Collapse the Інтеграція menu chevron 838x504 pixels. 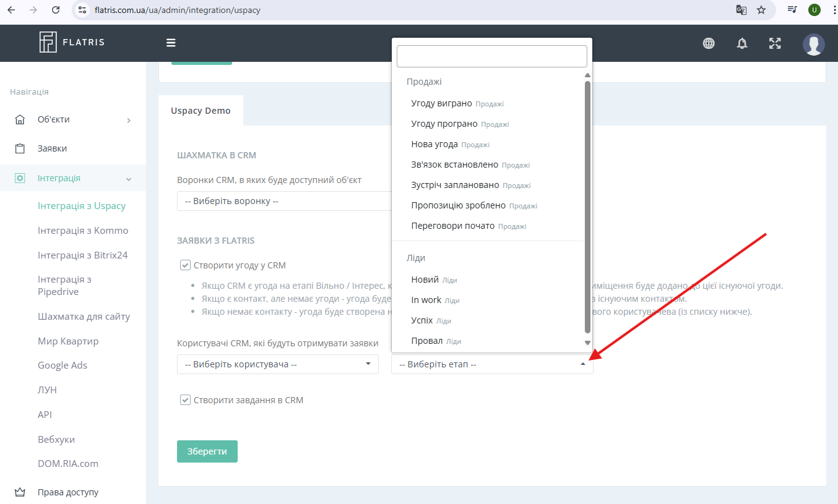tap(129, 179)
